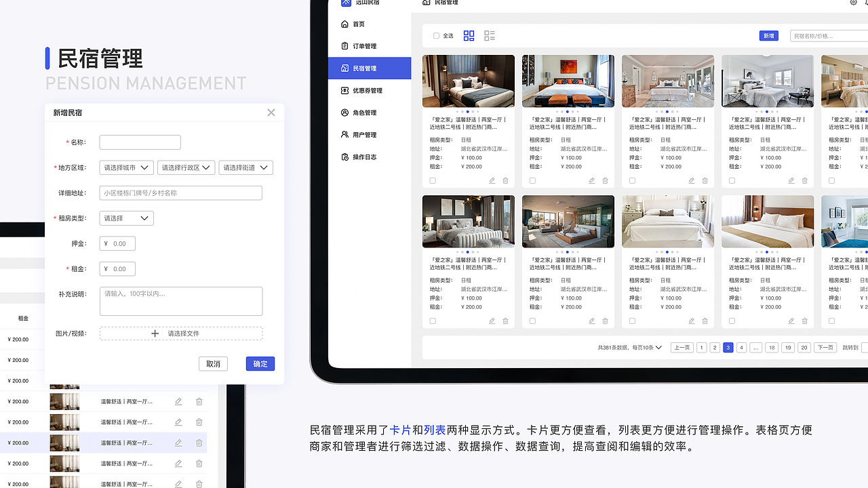868x488 pixels.
Task: Click the 操作日志 sidebar icon
Action: pyautogui.click(x=344, y=157)
